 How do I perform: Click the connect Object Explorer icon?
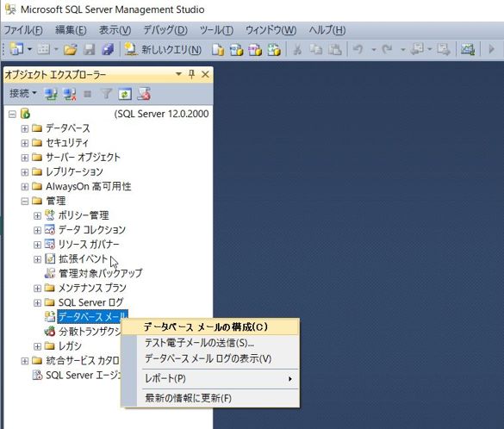click(x=51, y=94)
